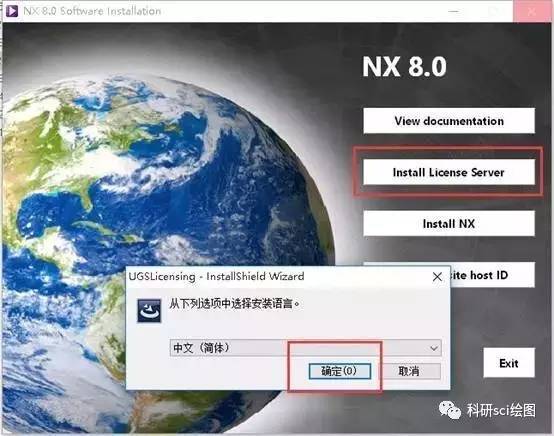554x436 pixels.
Task: Confirm language with 确定(O) button
Action: 340,371
